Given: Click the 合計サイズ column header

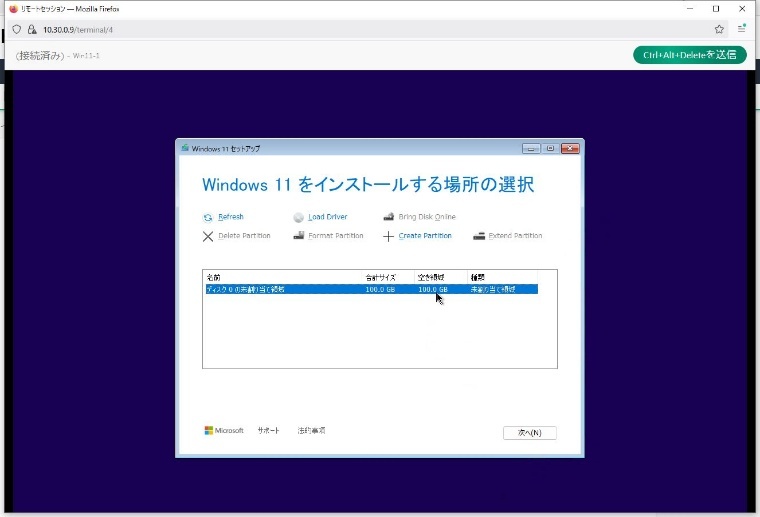Looking at the screenshot, I should tap(381, 276).
